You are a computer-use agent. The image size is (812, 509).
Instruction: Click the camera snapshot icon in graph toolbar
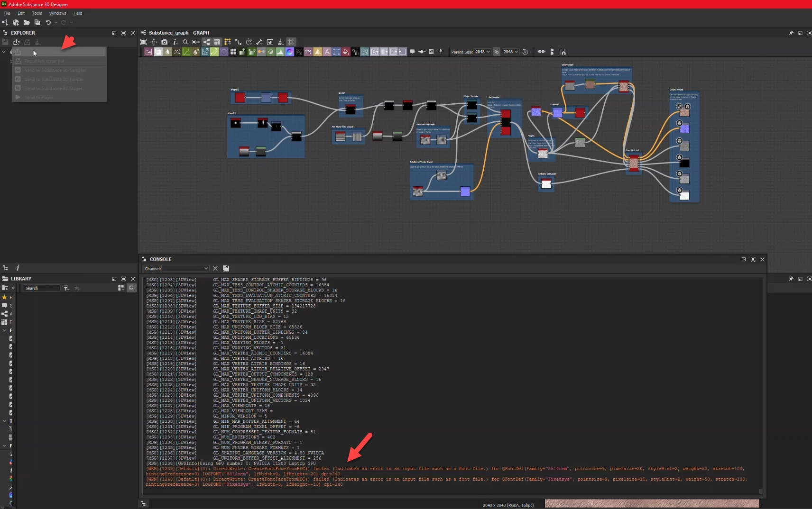point(165,42)
